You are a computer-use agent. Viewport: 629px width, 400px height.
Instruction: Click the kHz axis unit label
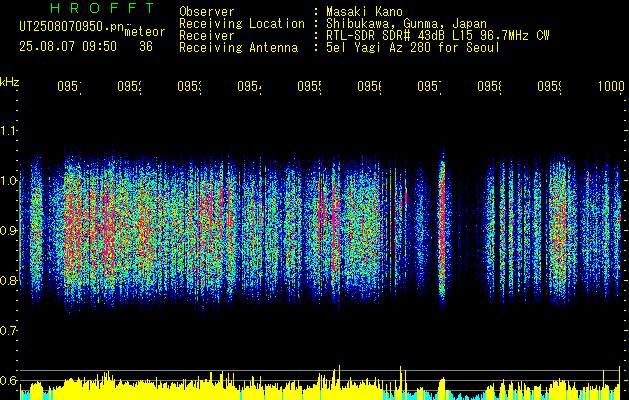(10, 82)
